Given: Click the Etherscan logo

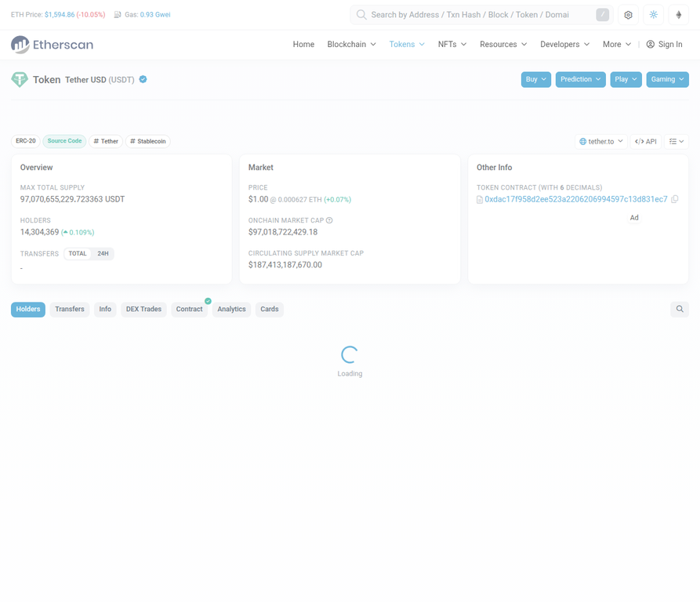Looking at the screenshot, I should pos(53,45).
